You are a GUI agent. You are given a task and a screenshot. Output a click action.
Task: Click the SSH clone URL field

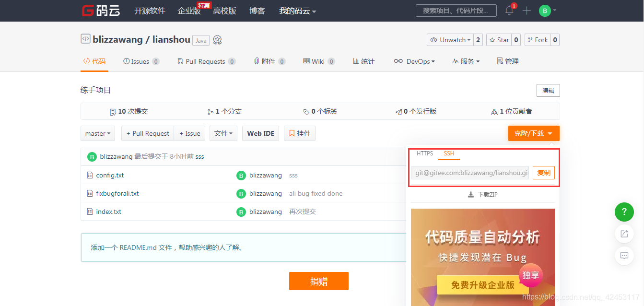click(x=470, y=173)
